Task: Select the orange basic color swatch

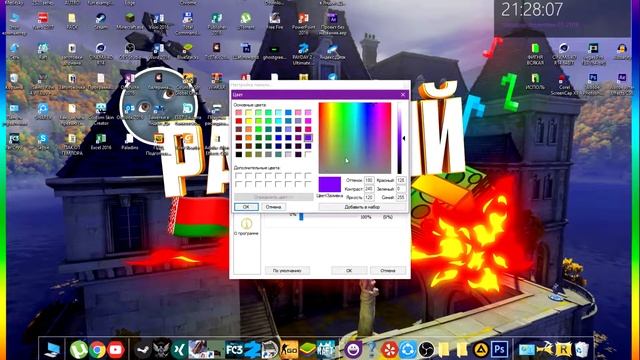Action: 249,138
